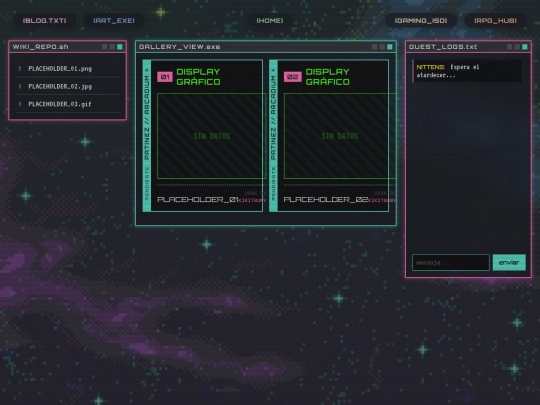Expand the chevron beside PLACEHOLDER_03.gif
Image resolution: width=540 pixels, height=405 pixels.
[20, 104]
